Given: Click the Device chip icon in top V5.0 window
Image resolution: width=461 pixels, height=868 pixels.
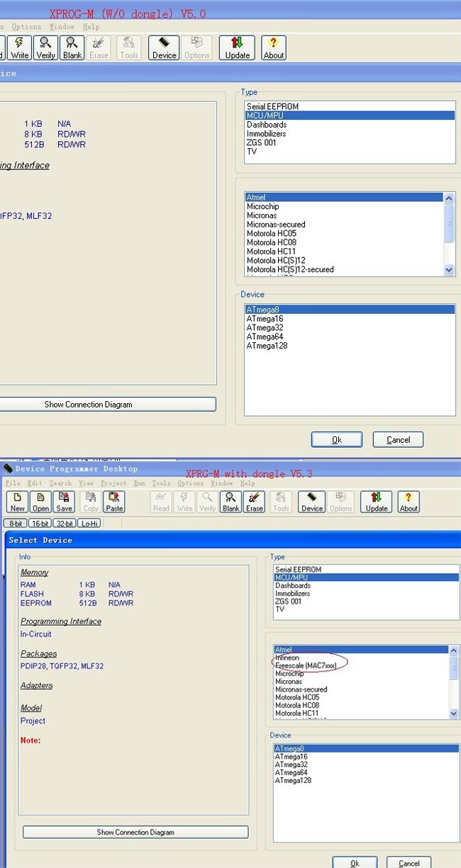Looking at the screenshot, I should tap(164, 47).
